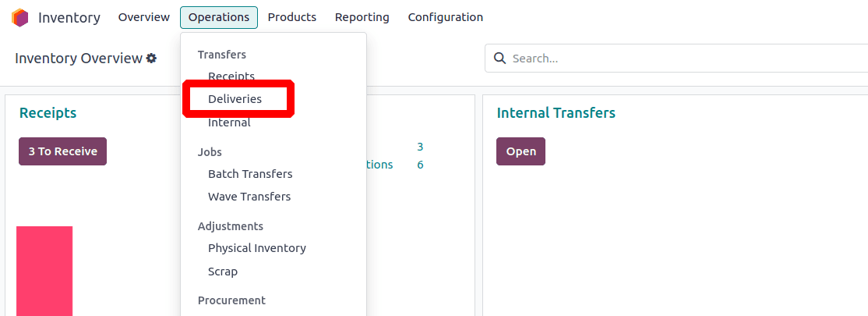Viewport: 868px width, 316px height.
Task: Click the 3 To Receive button
Action: point(62,151)
